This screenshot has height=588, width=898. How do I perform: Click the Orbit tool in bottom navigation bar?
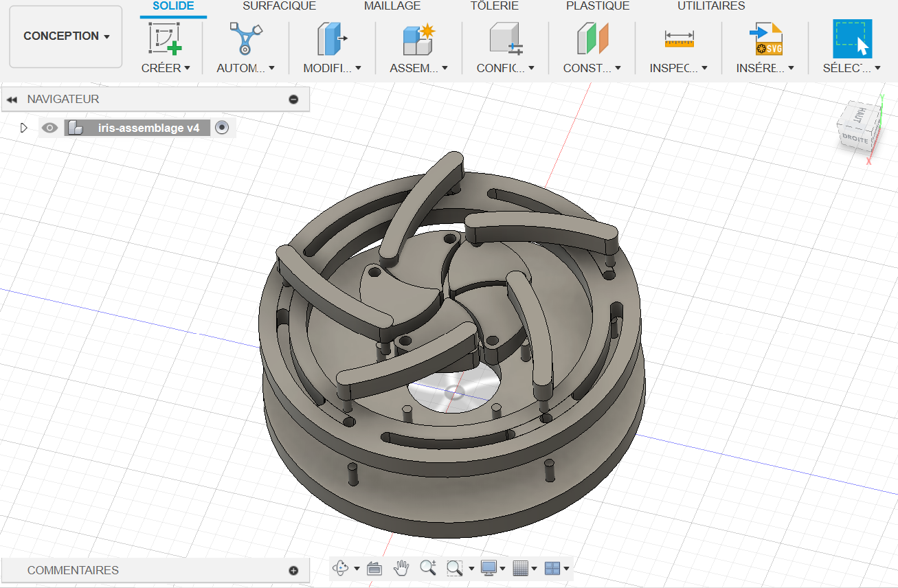(341, 568)
